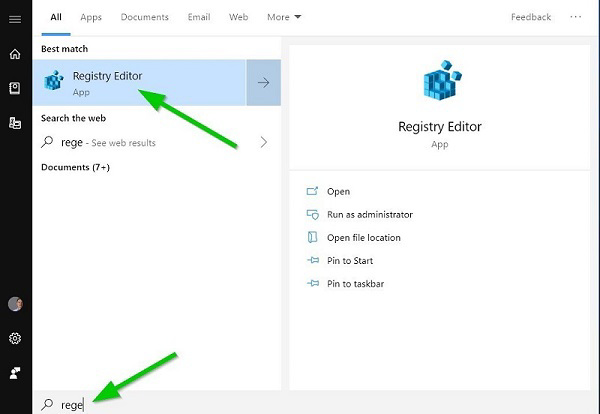This screenshot has width=600, height=414.
Task: Click the Feedback link
Action: pyautogui.click(x=531, y=17)
